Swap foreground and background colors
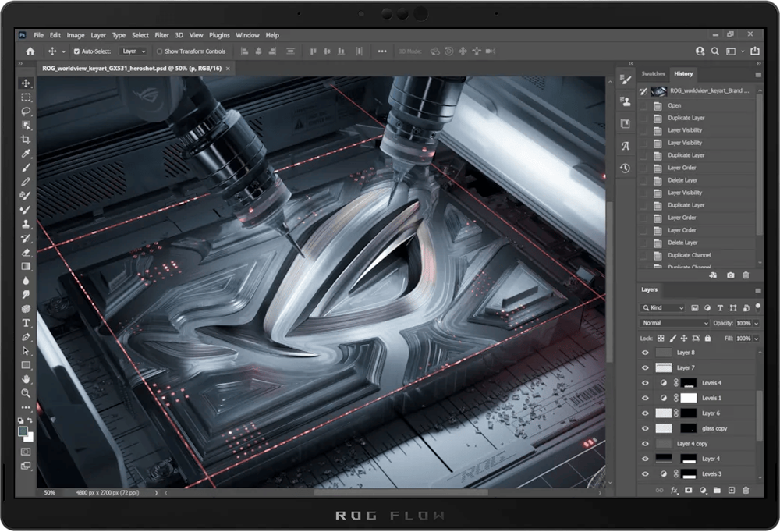This screenshot has height=532, width=780. coord(30,420)
